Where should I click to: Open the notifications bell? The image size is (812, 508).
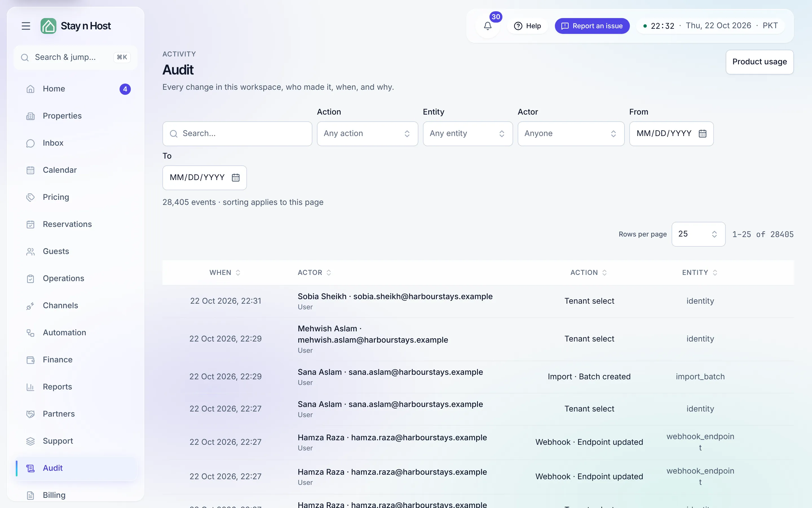point(487,26)
